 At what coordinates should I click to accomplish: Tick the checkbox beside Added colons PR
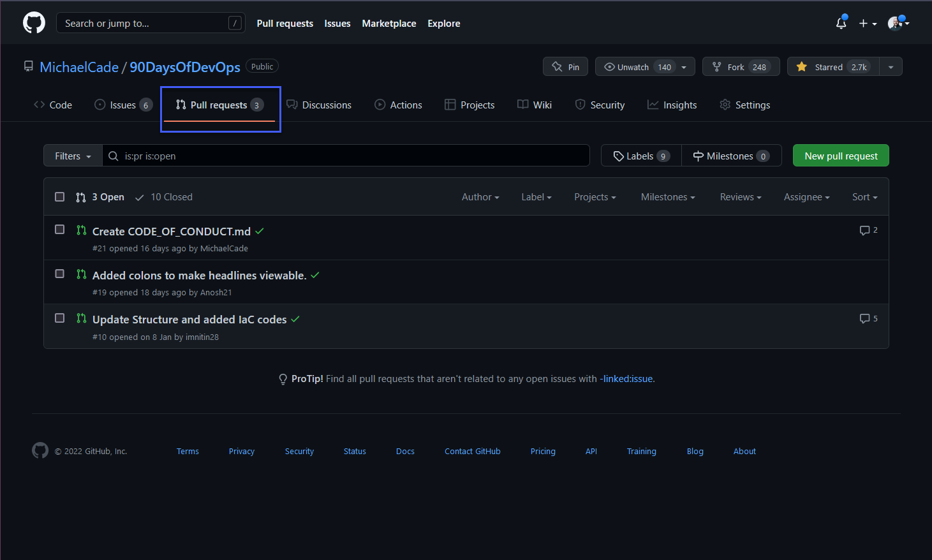click(x=59, y=274)
